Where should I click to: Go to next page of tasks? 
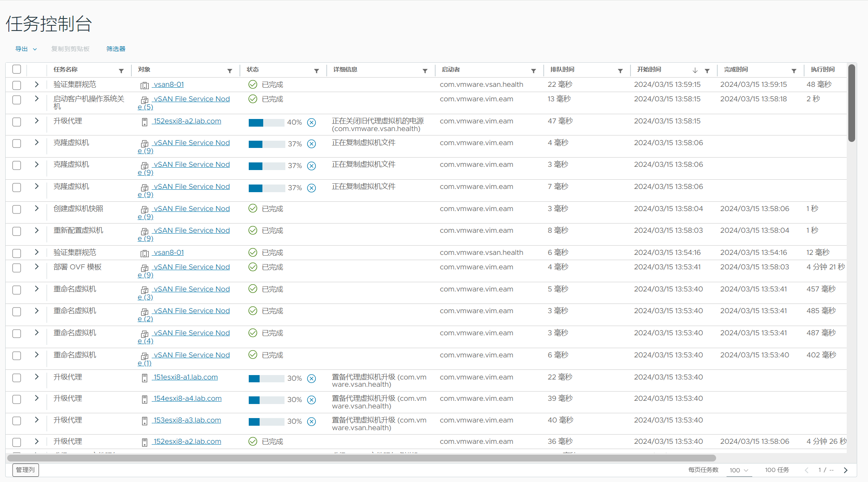coord(845,470)
